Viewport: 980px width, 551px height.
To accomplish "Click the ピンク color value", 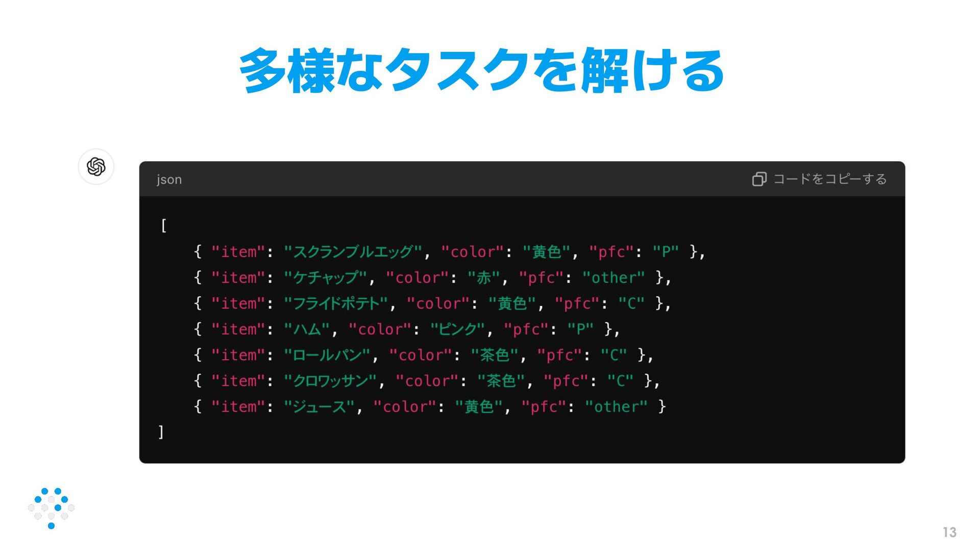I will tap(457, 330).
